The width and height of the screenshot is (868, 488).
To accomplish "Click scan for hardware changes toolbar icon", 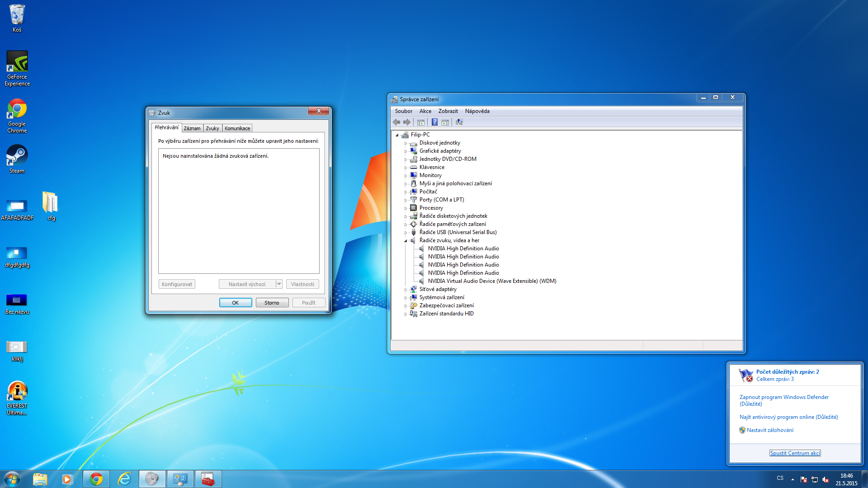I will pos(459,122).
